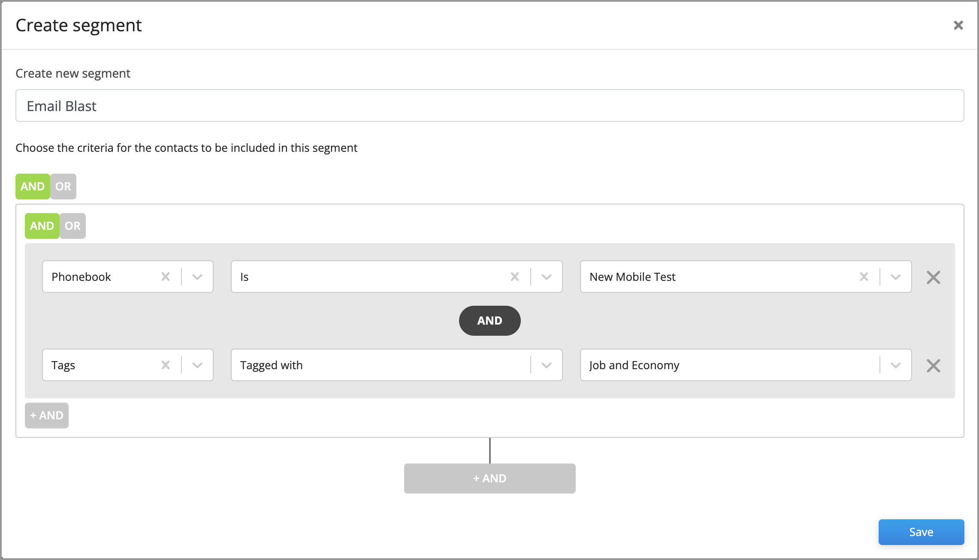Switch inner group logic to OR

click(x=73, y=226)
